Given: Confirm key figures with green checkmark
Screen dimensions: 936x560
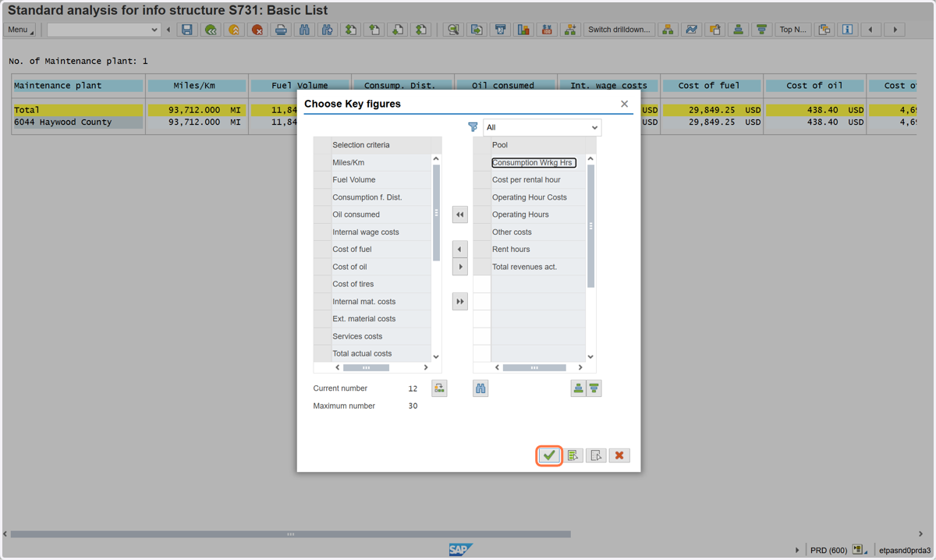Looking at the screenshot, I should [x=550, y=455].
